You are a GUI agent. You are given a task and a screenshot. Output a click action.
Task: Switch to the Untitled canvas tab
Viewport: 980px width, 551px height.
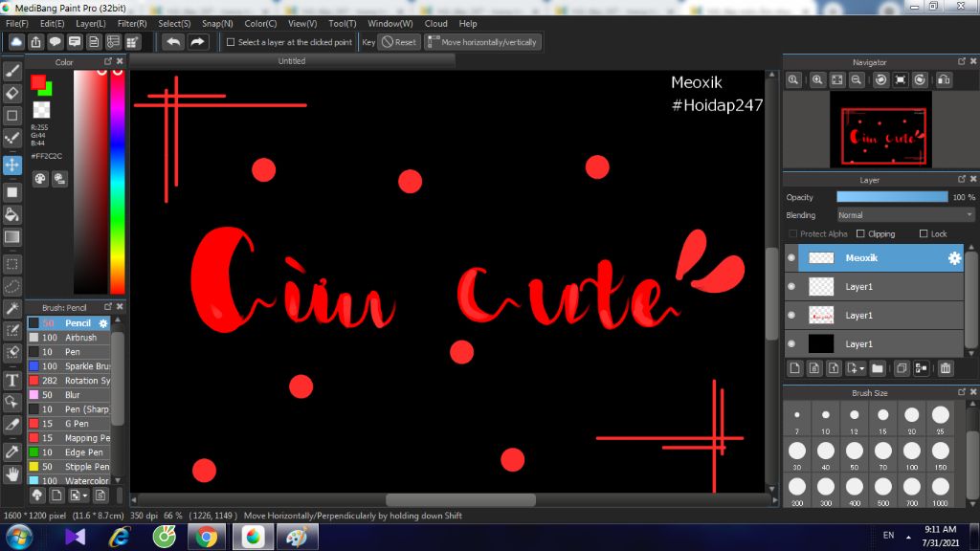[292, 61]
